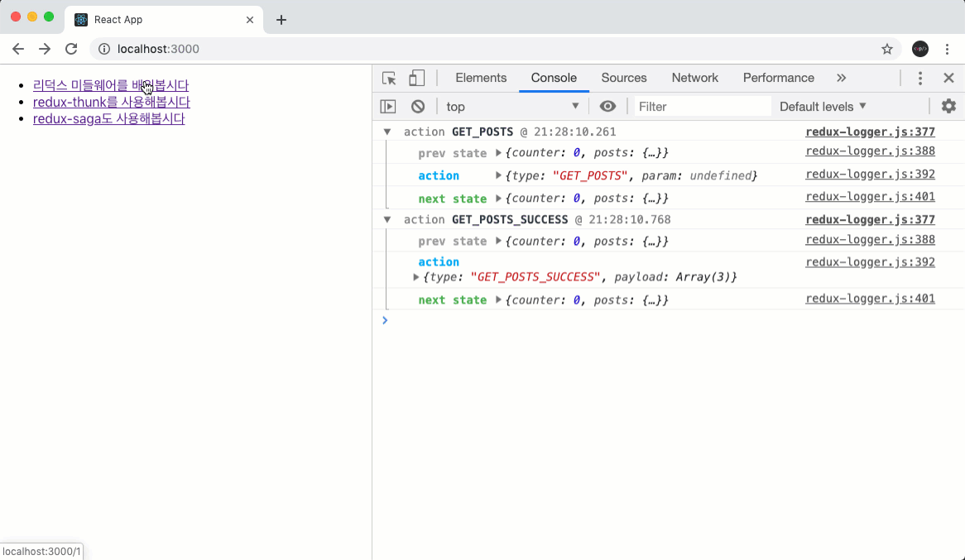The width and height of the screenshot is (965, 560).
Task: Go back to the previous page
Action: (x=18, y=49)
